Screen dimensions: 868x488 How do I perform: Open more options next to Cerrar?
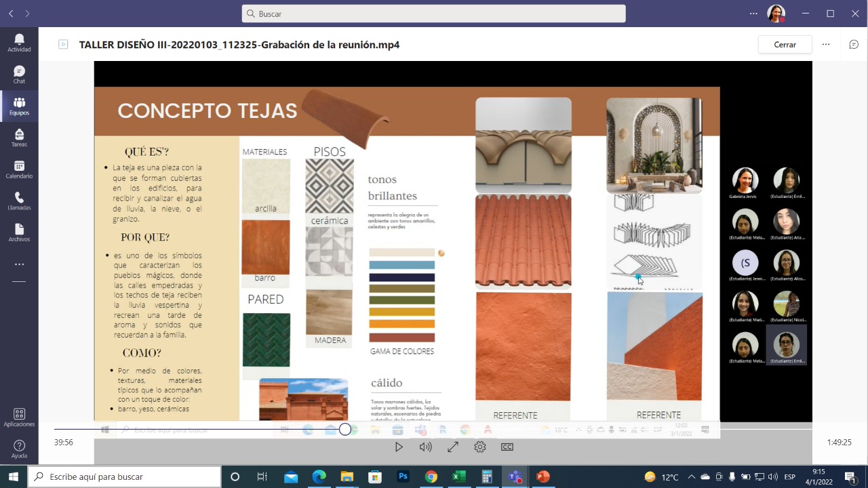click(x=825, y=45)
